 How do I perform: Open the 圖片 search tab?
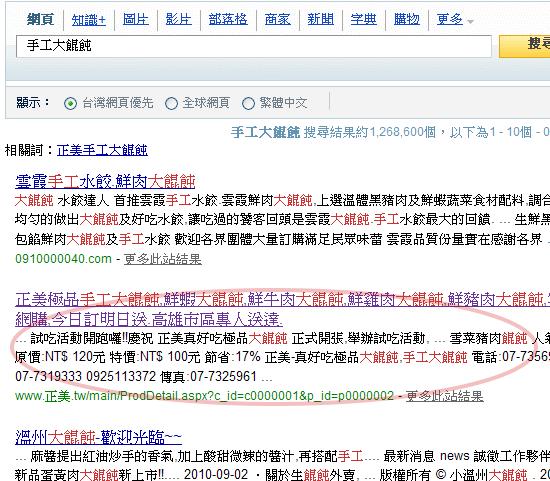[136, 19]
